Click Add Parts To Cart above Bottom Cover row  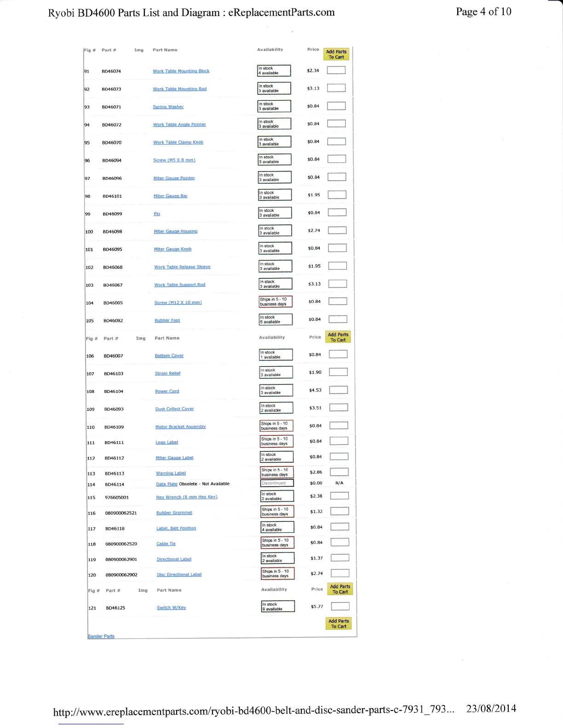[x=338, y=337]
